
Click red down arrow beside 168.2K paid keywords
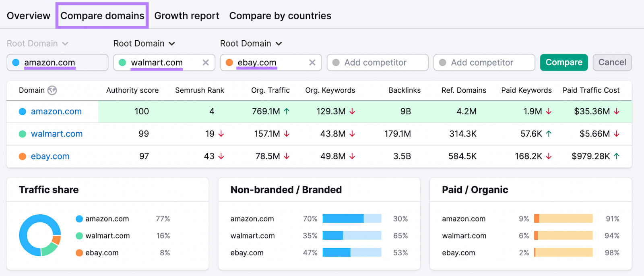point(549,156)
